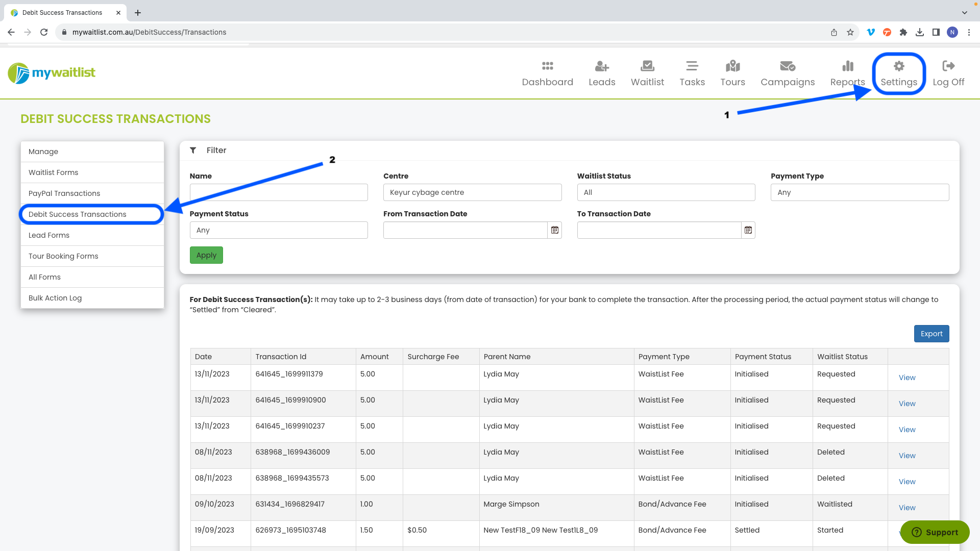Open the Tours map icon

[732, 66]
